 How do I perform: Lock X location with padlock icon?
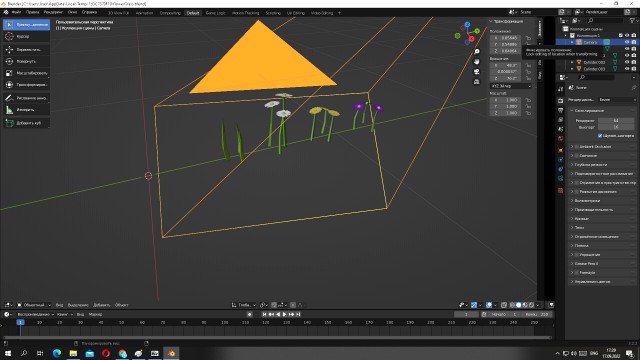pyautogui.click(x=528, y=38)
